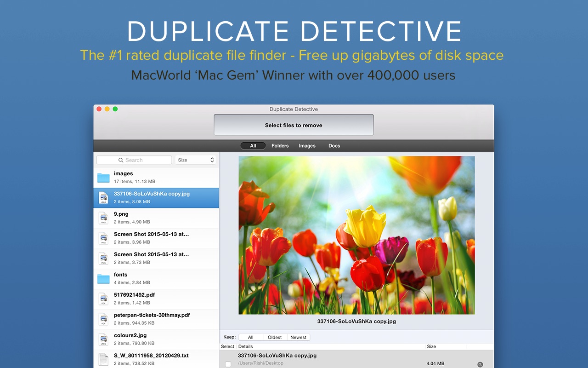Screen dimensions: 588x368
Task: Click the peterpan-tickets PDF icon
Action: tap(103, 319)
